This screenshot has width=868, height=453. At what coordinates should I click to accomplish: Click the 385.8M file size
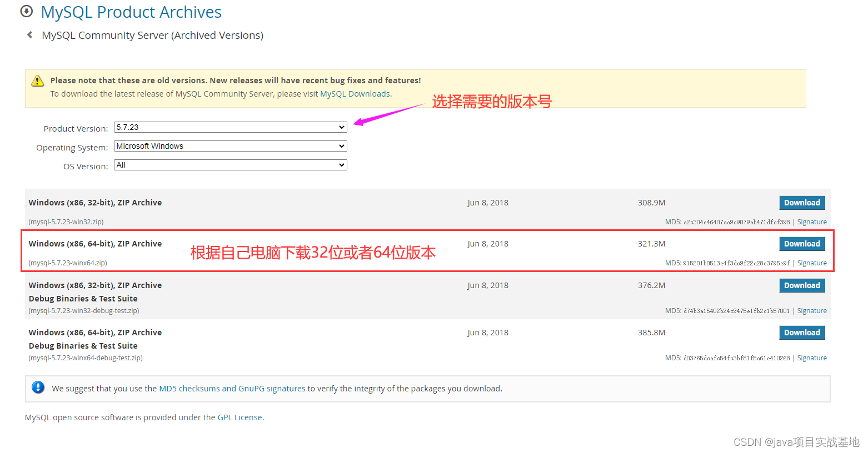(651, 333)
